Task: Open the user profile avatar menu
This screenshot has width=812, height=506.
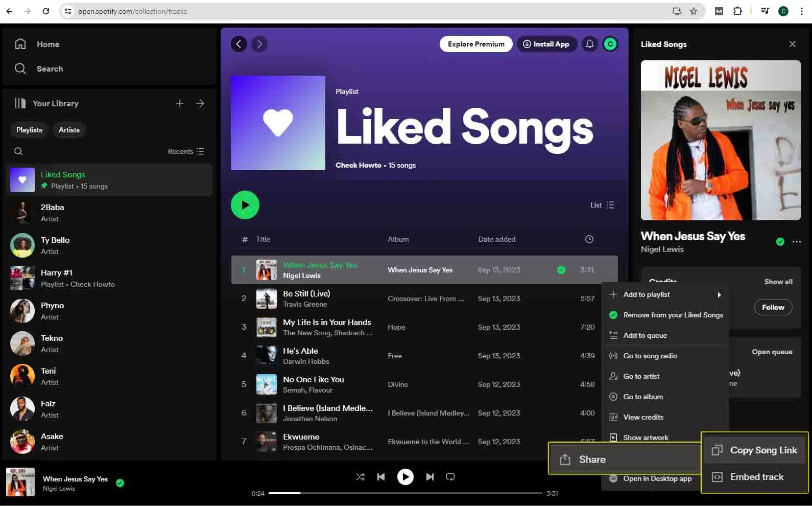Action: tap(610, 44)
